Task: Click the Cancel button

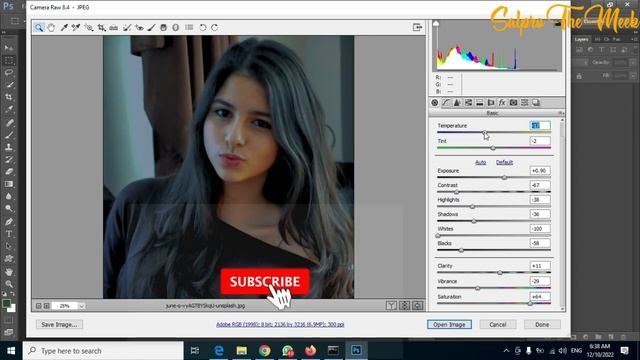Action: (498, 324)
